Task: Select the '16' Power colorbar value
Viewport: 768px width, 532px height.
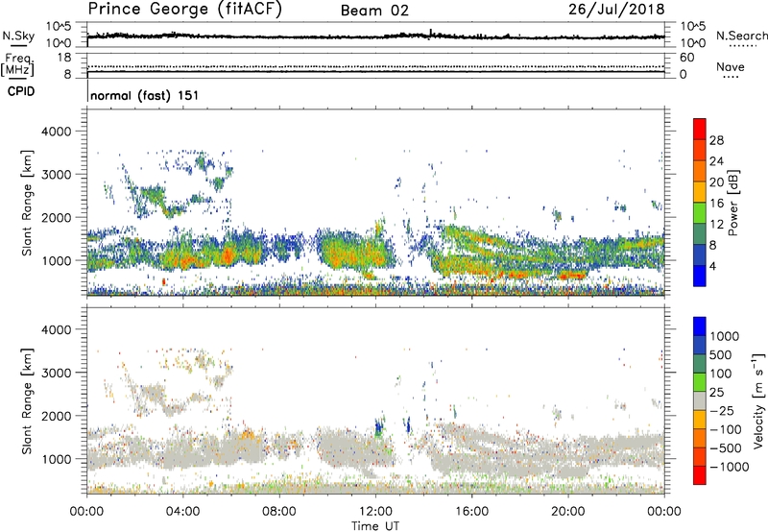Action: pyautogui.click(x=716, y=204)
